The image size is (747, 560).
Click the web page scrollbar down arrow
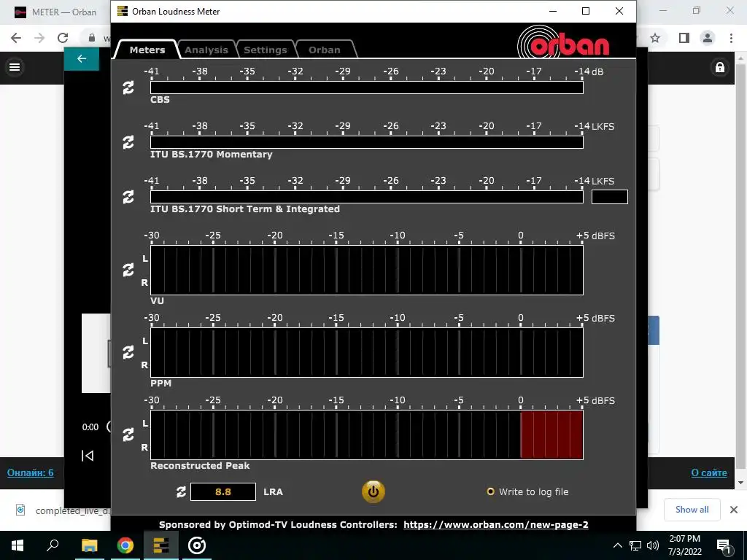click(x=740, y=483)
